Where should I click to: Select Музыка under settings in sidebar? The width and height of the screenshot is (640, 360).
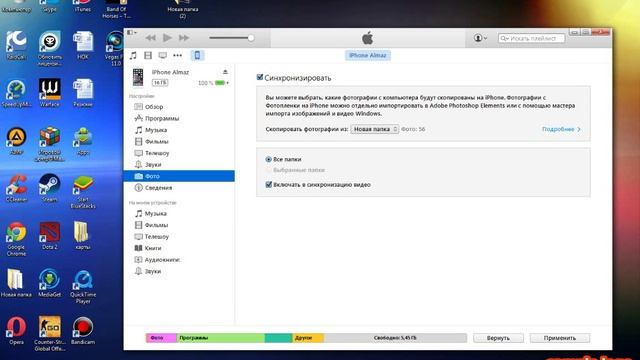[x=179, y=130]
